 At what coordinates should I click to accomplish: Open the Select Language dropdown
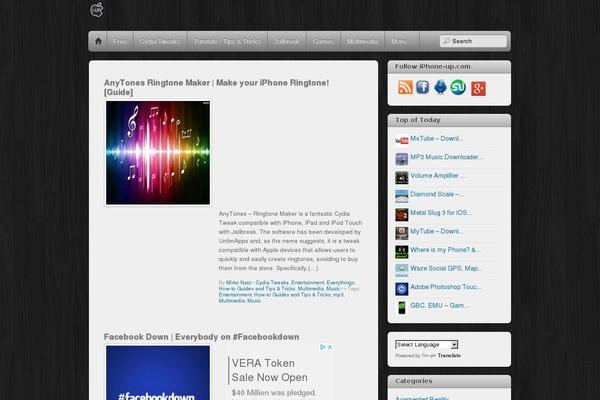[426, 344]
